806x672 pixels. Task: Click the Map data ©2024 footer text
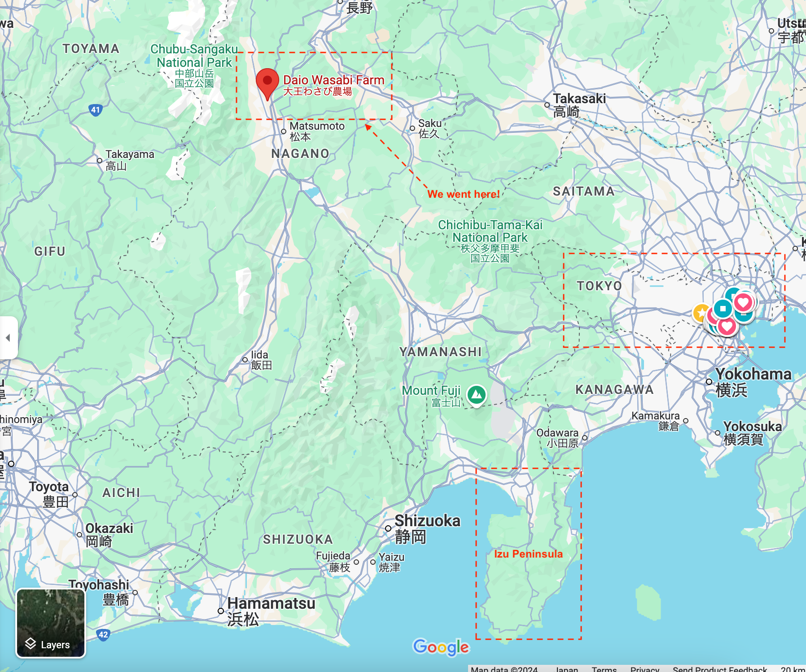point(504,669)
